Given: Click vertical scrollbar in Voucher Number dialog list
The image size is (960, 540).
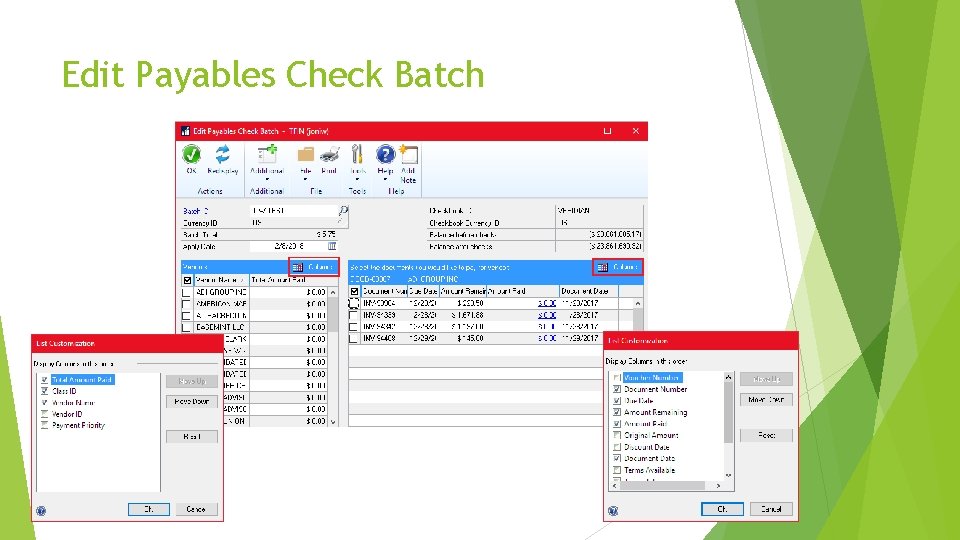Looking at the screenshot, I should (728, 412).
